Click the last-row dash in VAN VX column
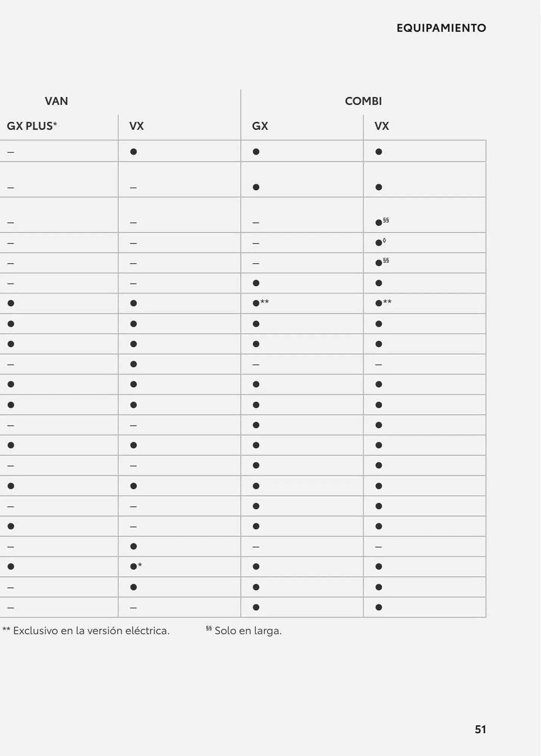The height and width of the screenshot is (756, 541). 133,608
